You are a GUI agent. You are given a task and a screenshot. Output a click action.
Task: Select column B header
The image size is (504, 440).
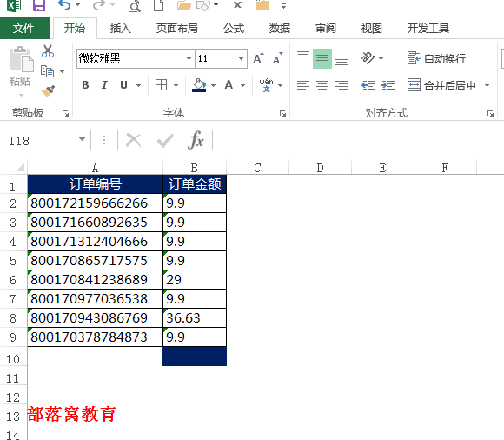pyautogui.click(x=195, y=168)
